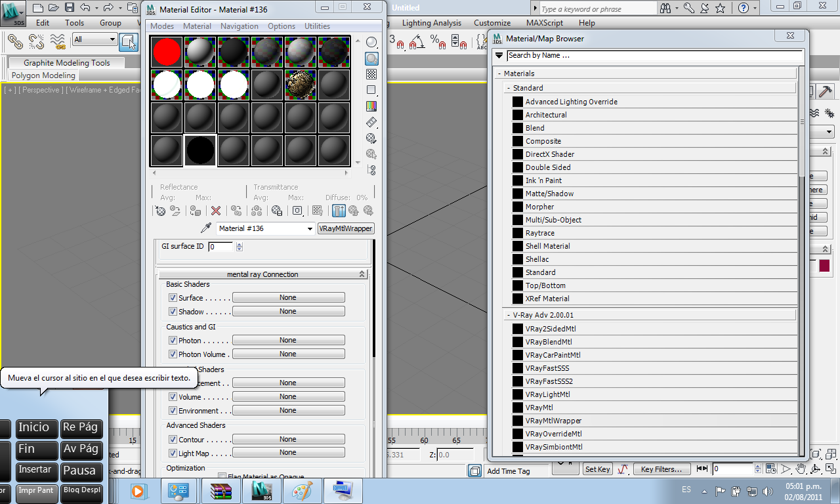Click the Bind to Space Warp icon
Image resolution: width=840 pixels, height=504 pixels.
click(x=58, y=41)
